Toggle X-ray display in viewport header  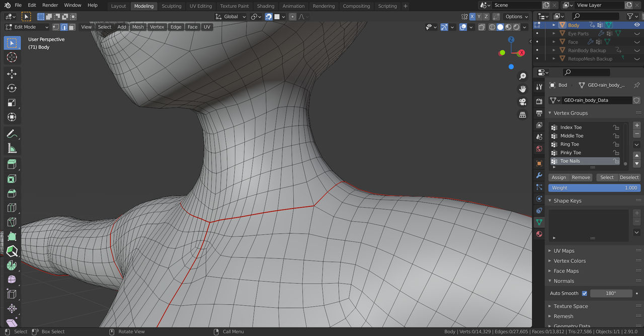pos(481,27)
